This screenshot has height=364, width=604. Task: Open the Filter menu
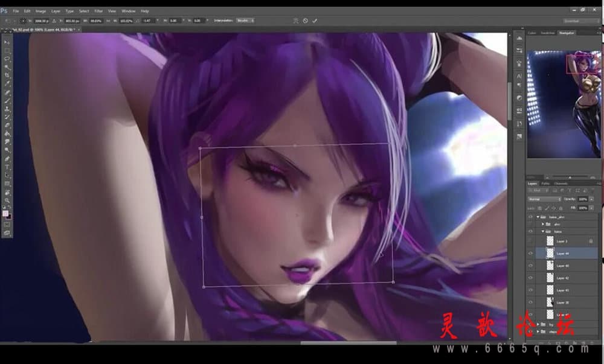pos(98,11)
